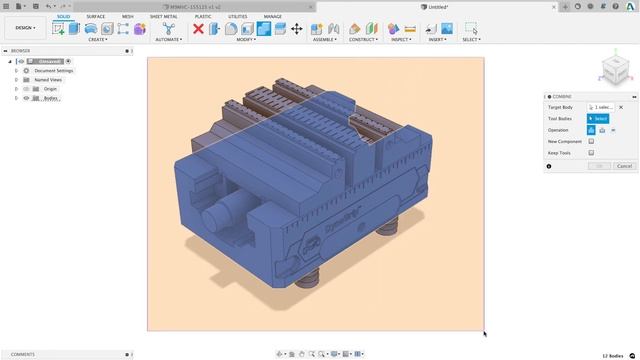Viewport: 640px width, 360px height.
Task: Switch to the Plastic tab
Action: pos(203,16)
